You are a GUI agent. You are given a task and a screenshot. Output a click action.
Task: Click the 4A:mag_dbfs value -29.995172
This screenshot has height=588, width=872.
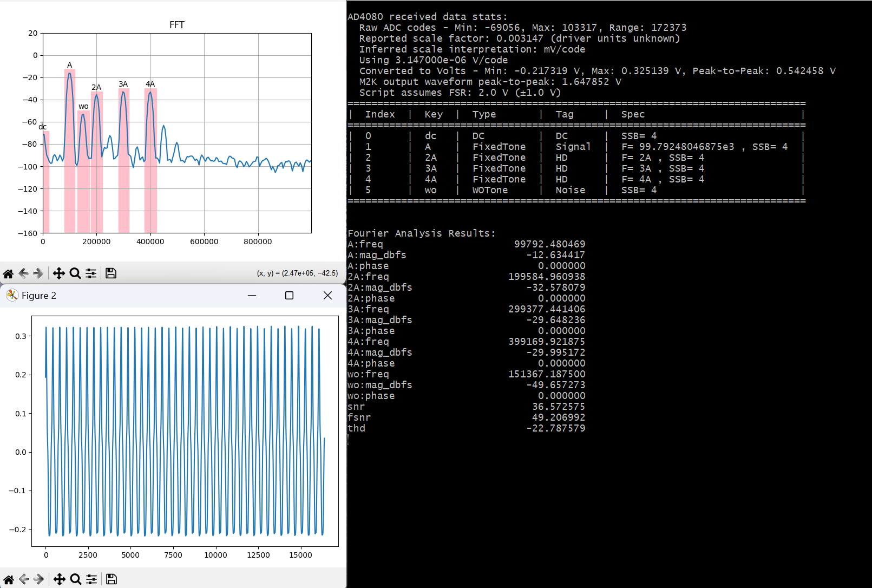pos(555,352)
